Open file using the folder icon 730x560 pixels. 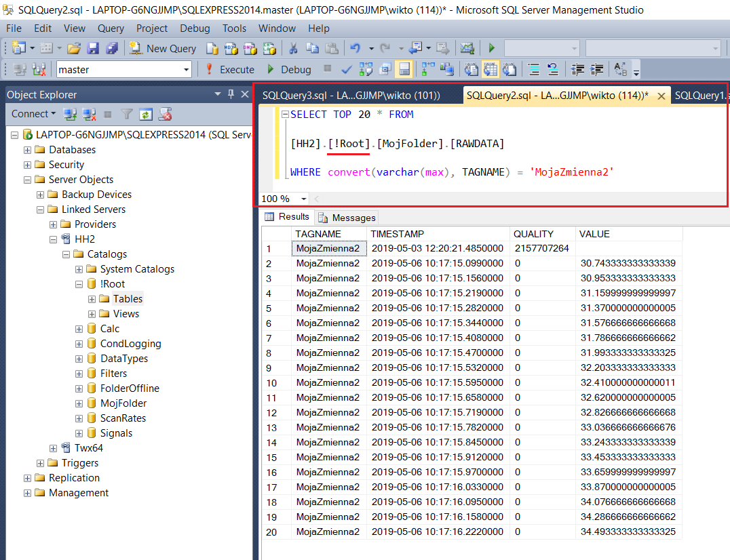74,48
